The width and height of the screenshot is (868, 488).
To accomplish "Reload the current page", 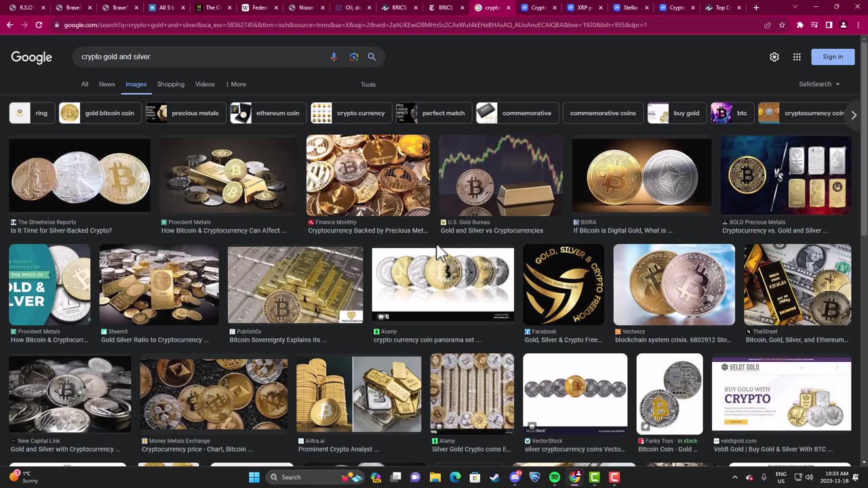I will (39, 25).
